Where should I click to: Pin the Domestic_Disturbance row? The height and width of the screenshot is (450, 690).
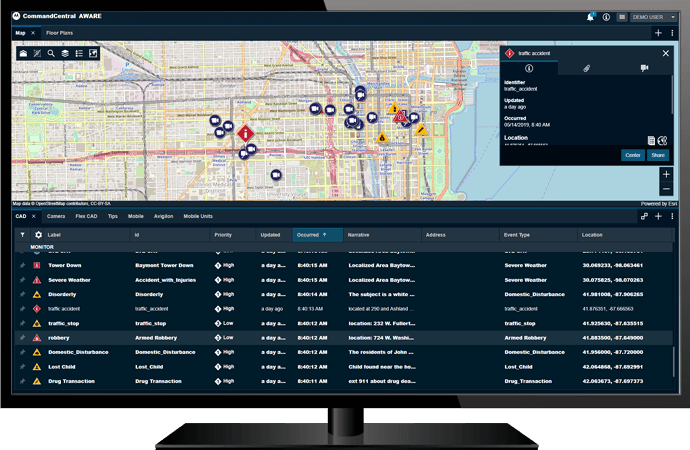22,352
